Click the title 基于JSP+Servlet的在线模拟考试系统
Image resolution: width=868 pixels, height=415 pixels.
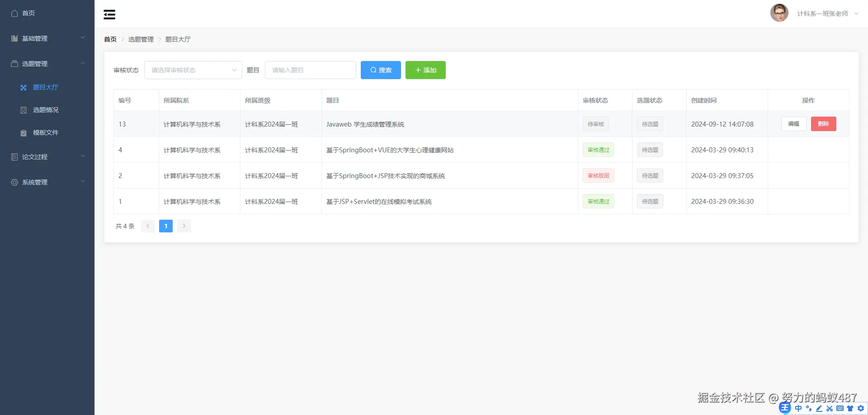(379, 202)
